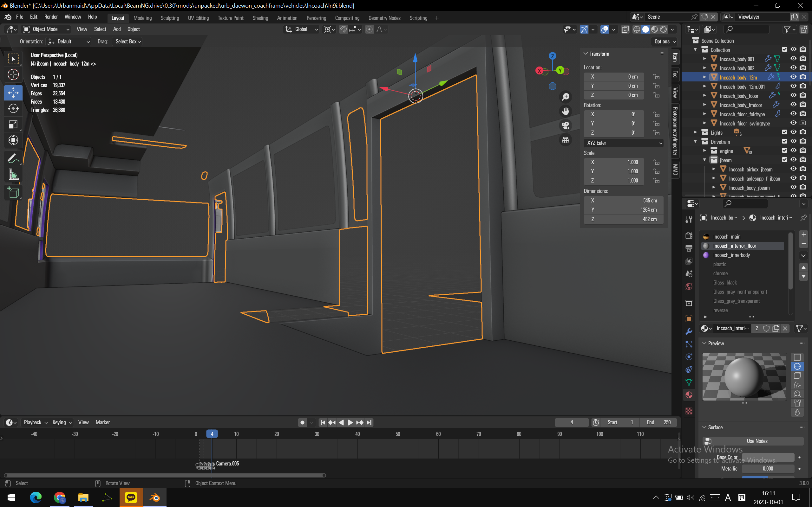Open the XYZ Euler rotation mode dropdown

click(623, 143)
